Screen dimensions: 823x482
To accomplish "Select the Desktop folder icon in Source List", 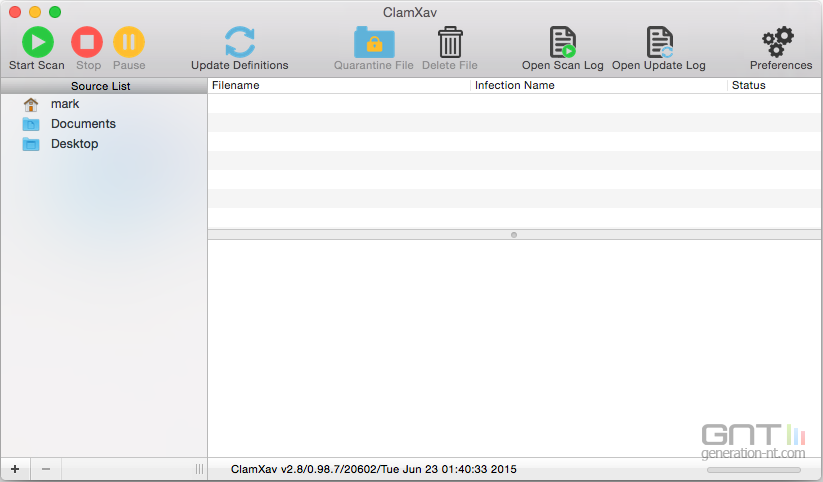I will pos(31,144).
